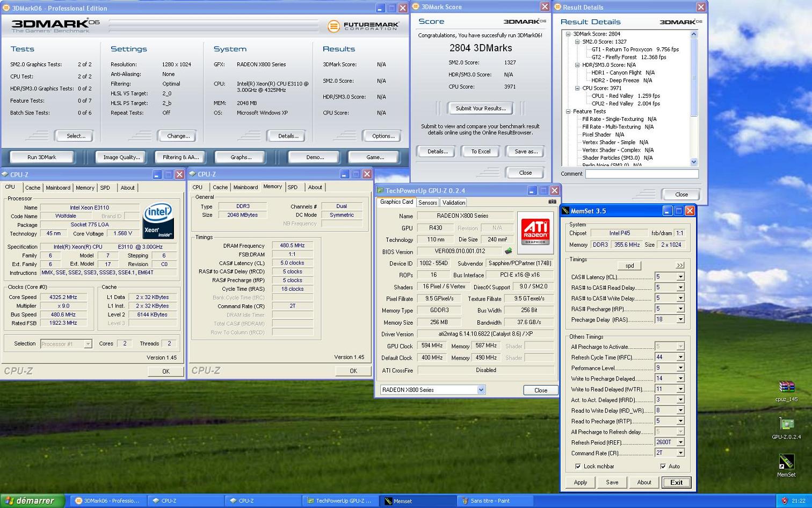Click the Options button under Results
Screen dimensions: 812x508
click(x=383, y=136)
